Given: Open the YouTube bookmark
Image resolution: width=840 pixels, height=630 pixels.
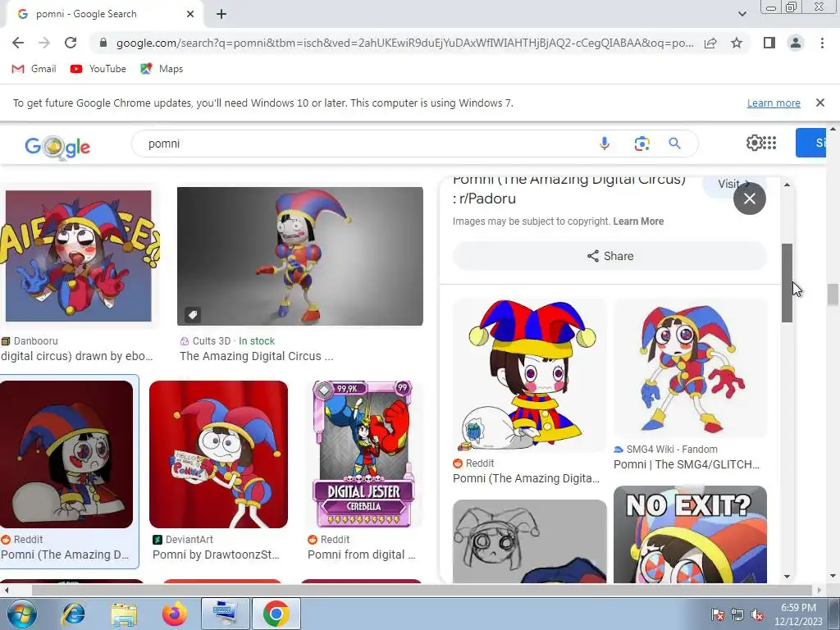Looking at the screenshot, I should click(98, 69).
